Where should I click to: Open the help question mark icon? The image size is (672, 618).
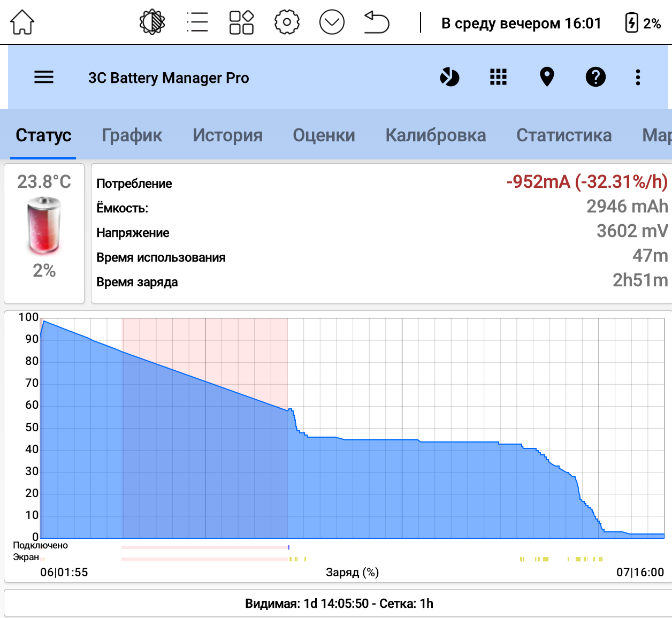tap(595, 78)
